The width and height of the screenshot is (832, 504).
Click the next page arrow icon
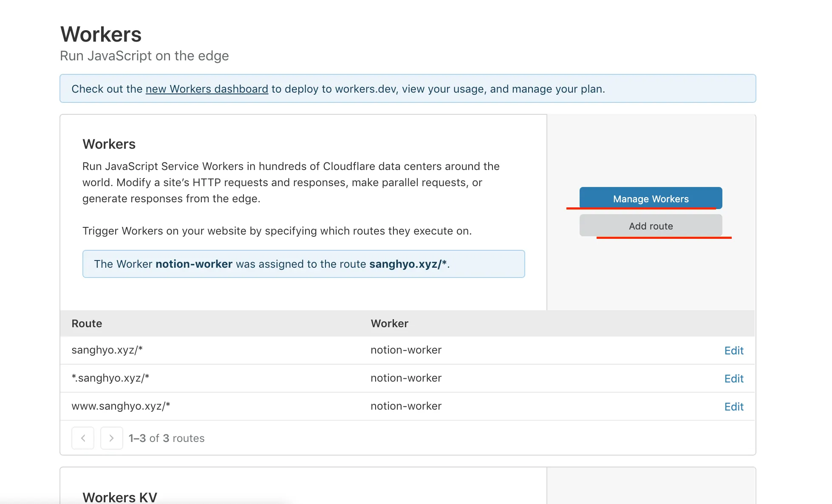[x=111, y=438]
